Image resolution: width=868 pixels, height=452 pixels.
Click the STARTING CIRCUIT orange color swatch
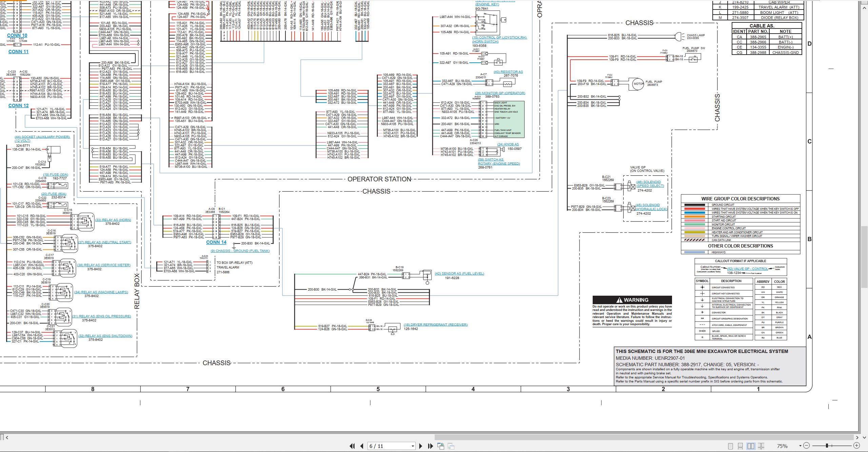694,216
